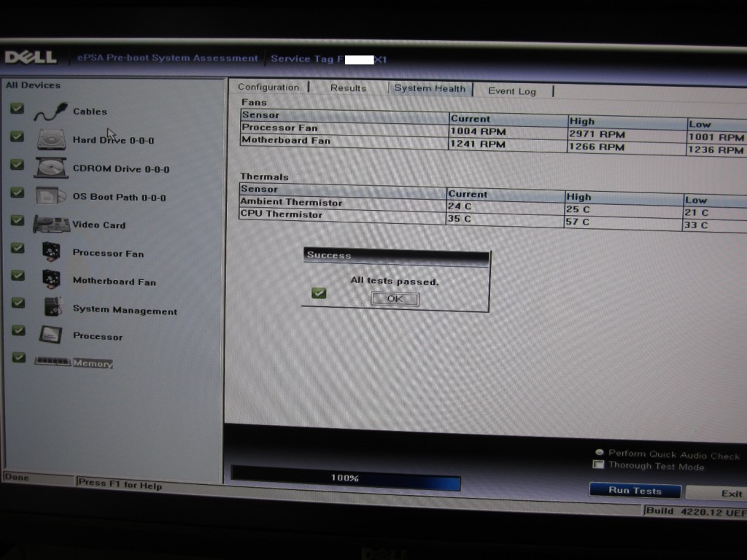This screenshot has height=560, width=747.
Task: Switch to the Configuration tab
Action: click(268, 87)
